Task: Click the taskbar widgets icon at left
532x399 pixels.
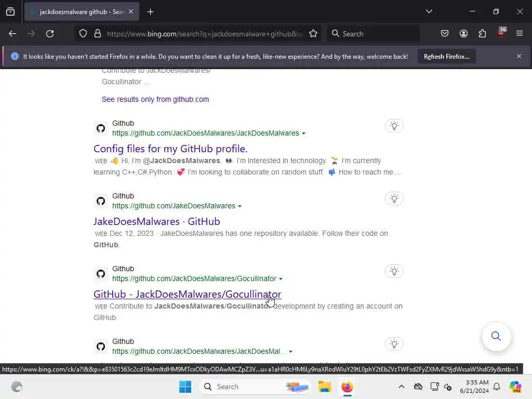Action: 17,387
